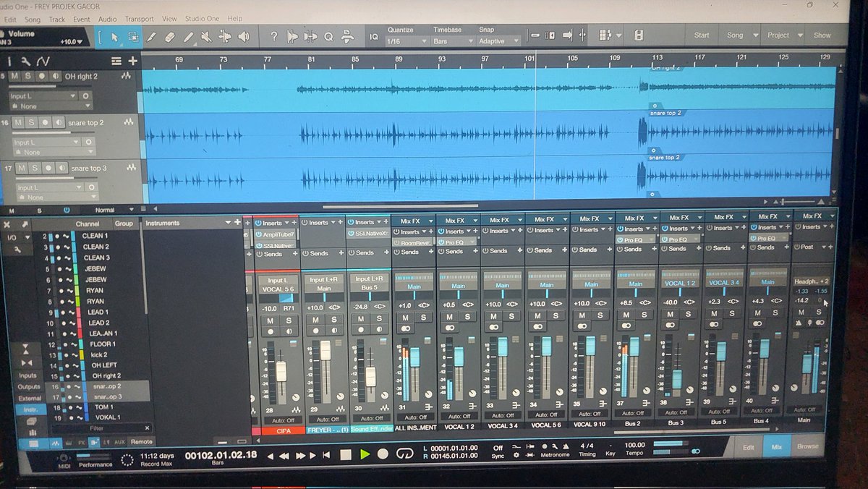Click the Record transport button
This screenshot has width=868, height=489.
tap(383, 454)
